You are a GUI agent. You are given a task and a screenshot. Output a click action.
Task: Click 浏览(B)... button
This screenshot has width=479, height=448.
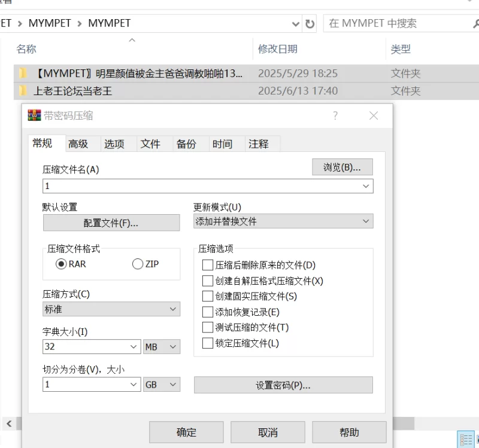tap(342, 167)
